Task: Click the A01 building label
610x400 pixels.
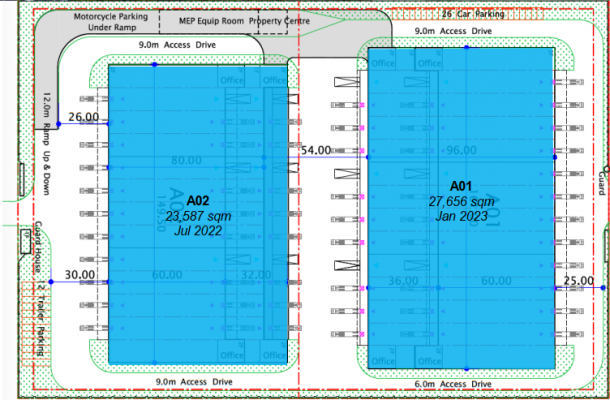Action: (x=461, y=186)
